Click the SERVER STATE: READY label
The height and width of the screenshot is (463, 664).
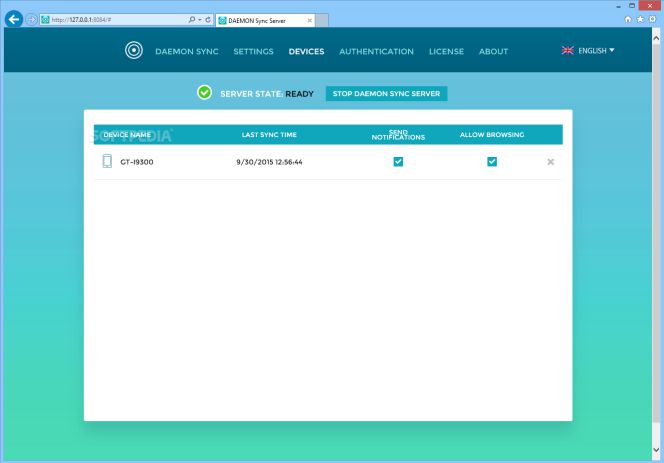tap(267, 94)
